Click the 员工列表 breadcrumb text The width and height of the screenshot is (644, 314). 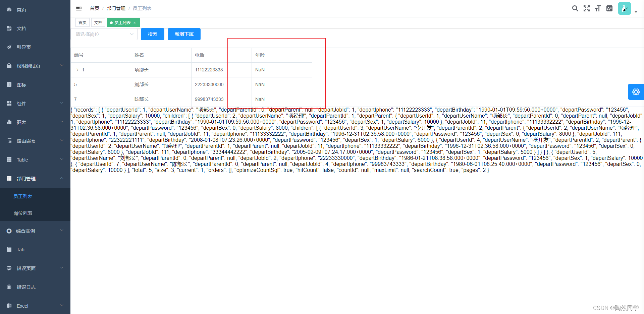click(142, 8)
